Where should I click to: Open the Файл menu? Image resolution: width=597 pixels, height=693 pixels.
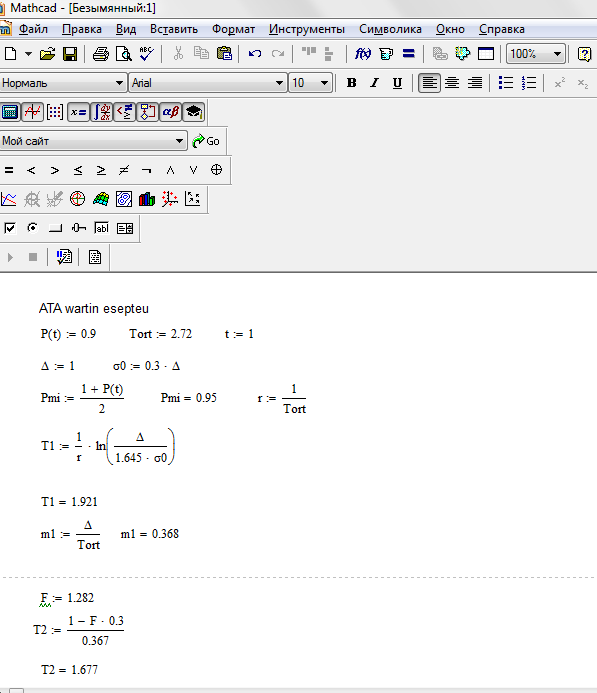tap(33, 29)
